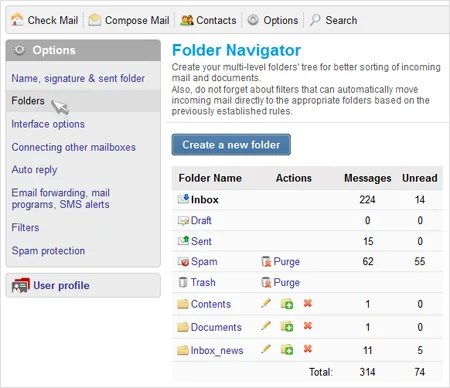Click total unread value 74
The width and height of the screenshot is (450, 388).
click(x=420, y=372)
